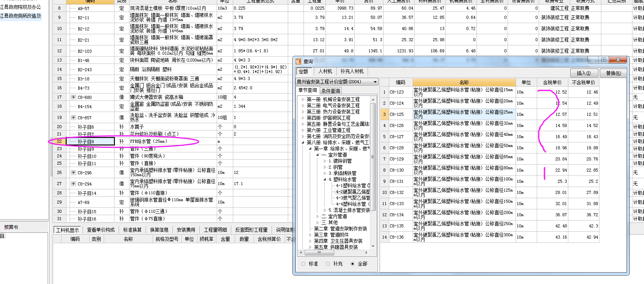Expand 第二册 电气设备安装工程 tree node
This screenshot has width=644, height=284.
303,105
